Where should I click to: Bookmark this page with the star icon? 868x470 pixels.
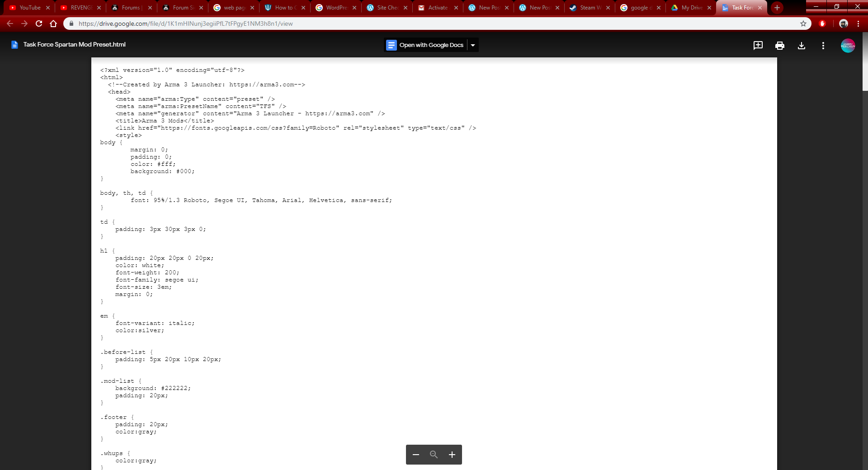[x=803, y=23]
